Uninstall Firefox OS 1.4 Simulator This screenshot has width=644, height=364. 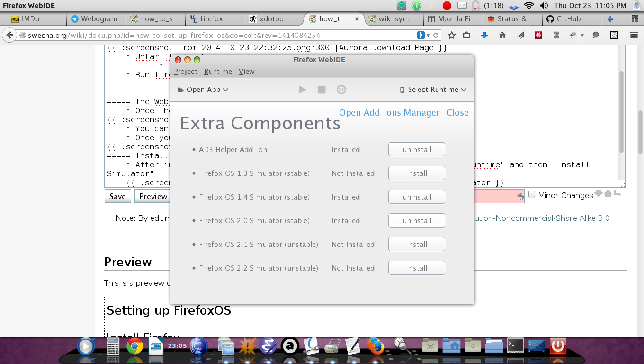(x=417, y=197)
